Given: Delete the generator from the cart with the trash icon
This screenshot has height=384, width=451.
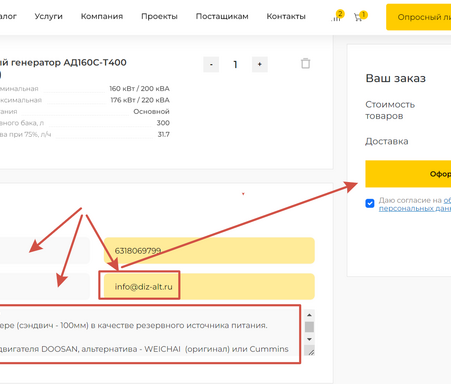Looking at the screenshot, I should (x=305, y=63).
